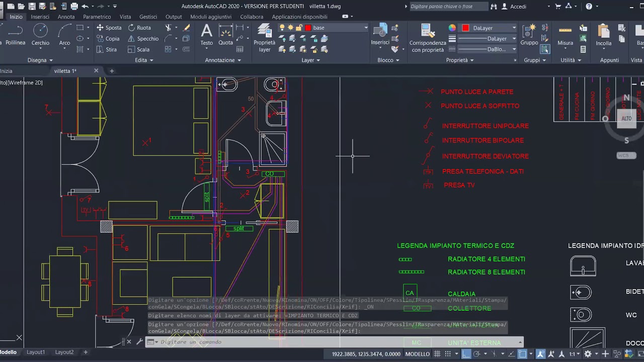Add a new drawing tab with plus button
This screenshot has width=644, height=362.
[x=112, y=71]
